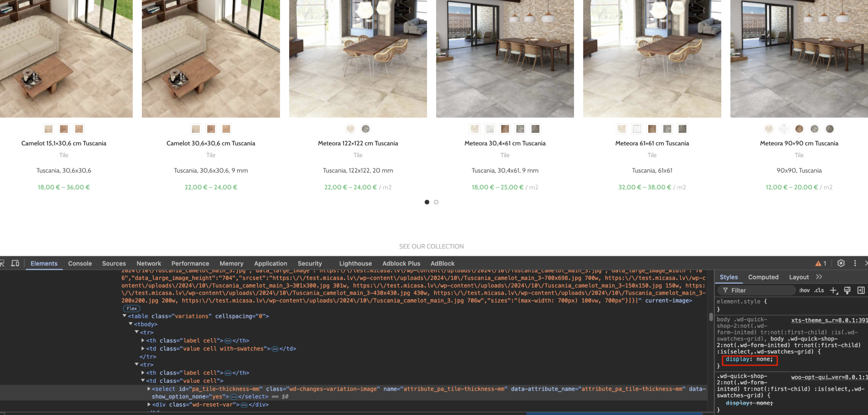Toggle the computed styles sidebar icon
The image size is (868, 415).
[861, 290]
